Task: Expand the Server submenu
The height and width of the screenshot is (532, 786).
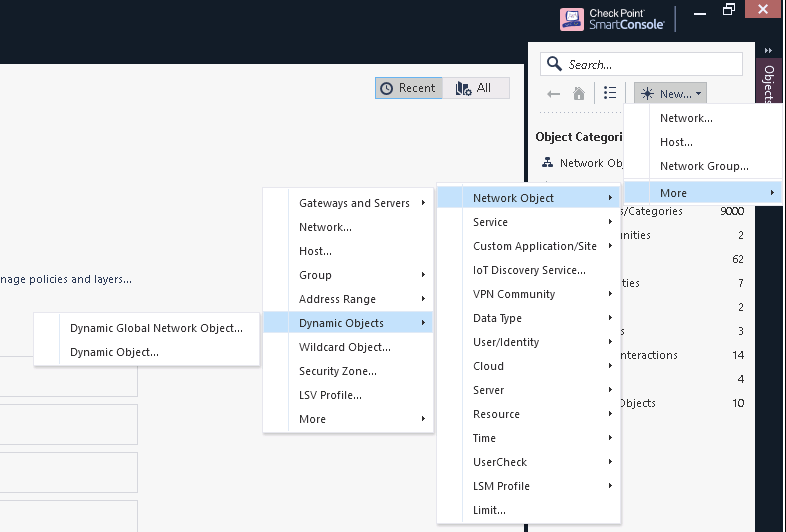Action: pos(529,390)
